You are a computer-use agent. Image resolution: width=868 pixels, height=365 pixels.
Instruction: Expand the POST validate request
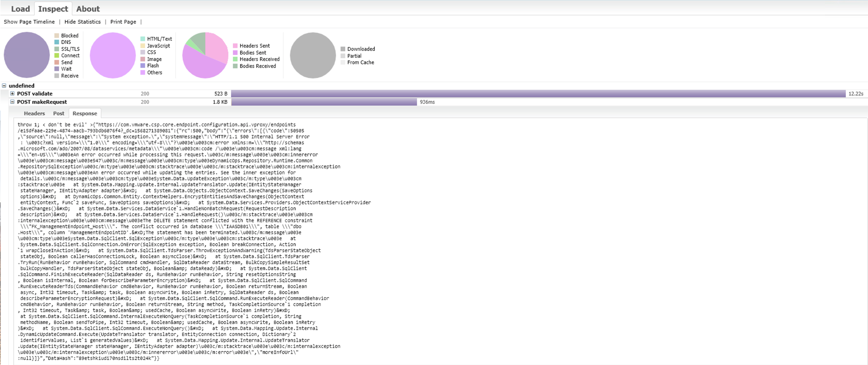pos(12,94)
